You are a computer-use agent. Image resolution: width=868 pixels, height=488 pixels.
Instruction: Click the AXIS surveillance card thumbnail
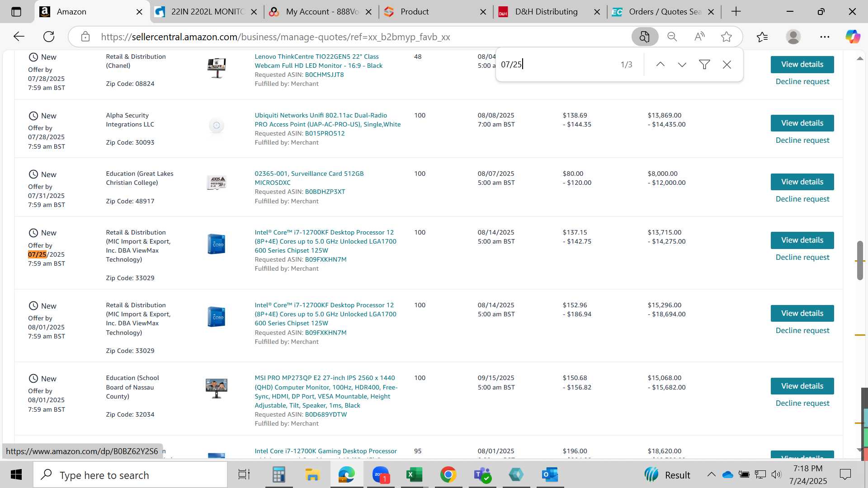(217, 183)
